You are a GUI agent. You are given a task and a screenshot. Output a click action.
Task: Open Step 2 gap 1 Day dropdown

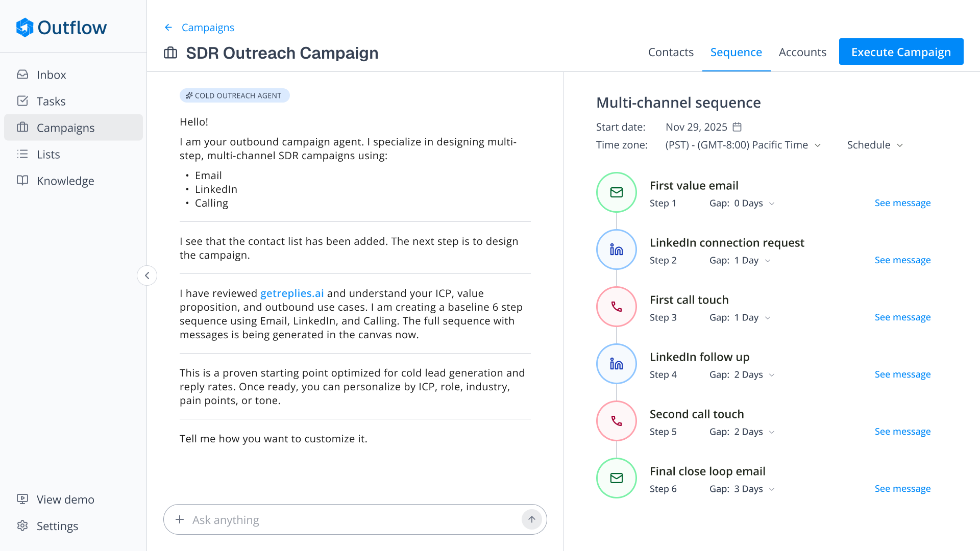point(752,260)
